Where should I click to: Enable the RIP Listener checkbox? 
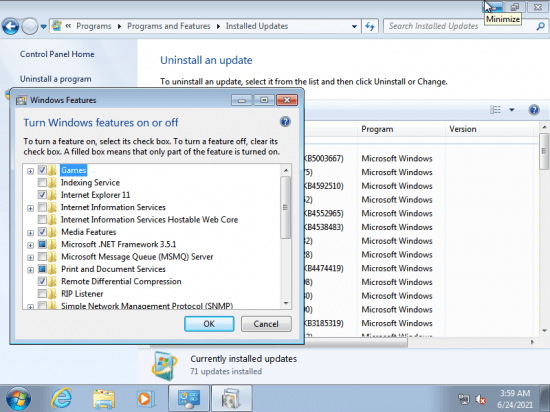click(42, 294)
